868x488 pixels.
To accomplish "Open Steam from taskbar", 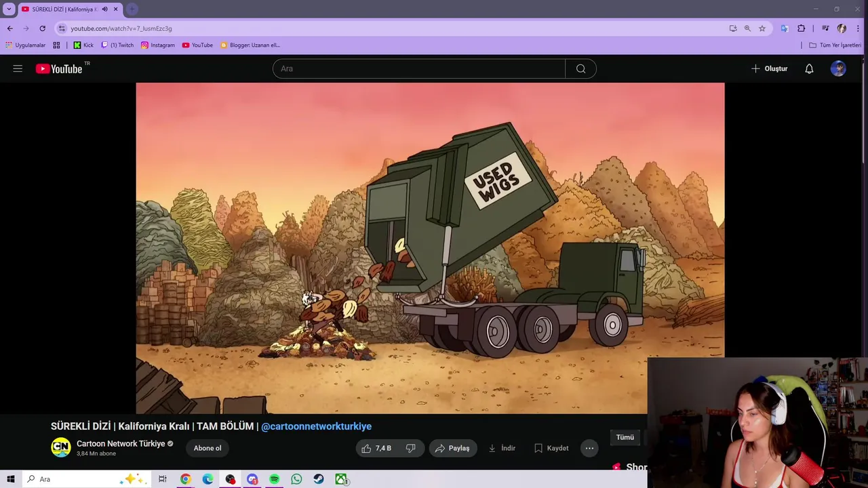I will click(319, 479).
